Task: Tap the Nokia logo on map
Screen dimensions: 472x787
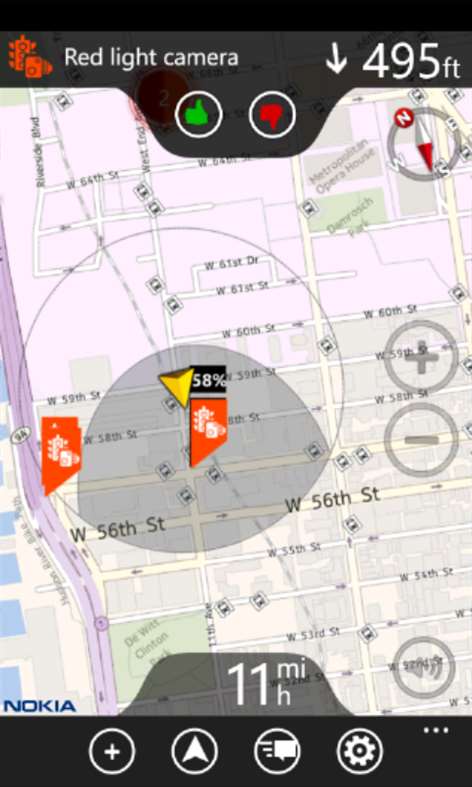Action: tap(40, 706)
